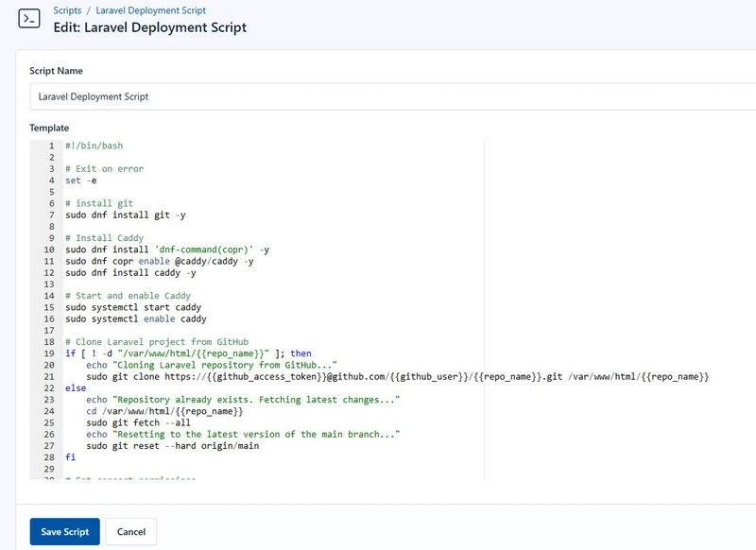Click the 'else' keyword line
This screenshot has height=550, width=756.
point(76,388)
